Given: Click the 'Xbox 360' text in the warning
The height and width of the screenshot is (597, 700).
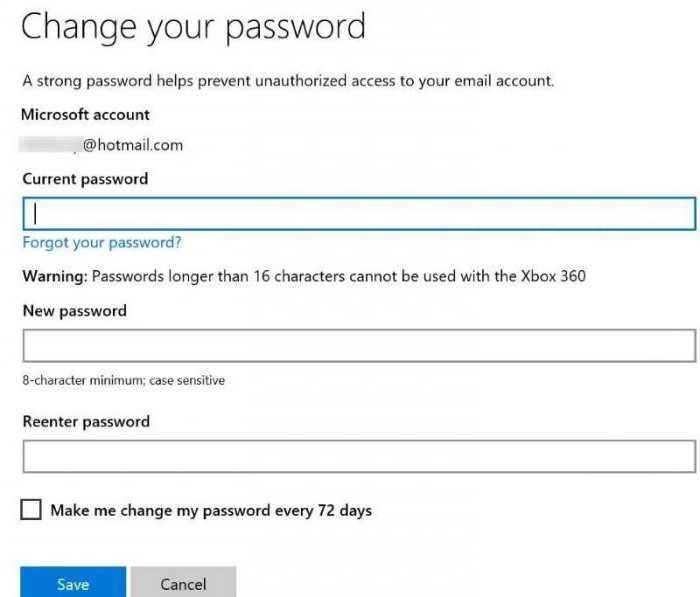Looking at the screenshot, I should coord(553,276).
